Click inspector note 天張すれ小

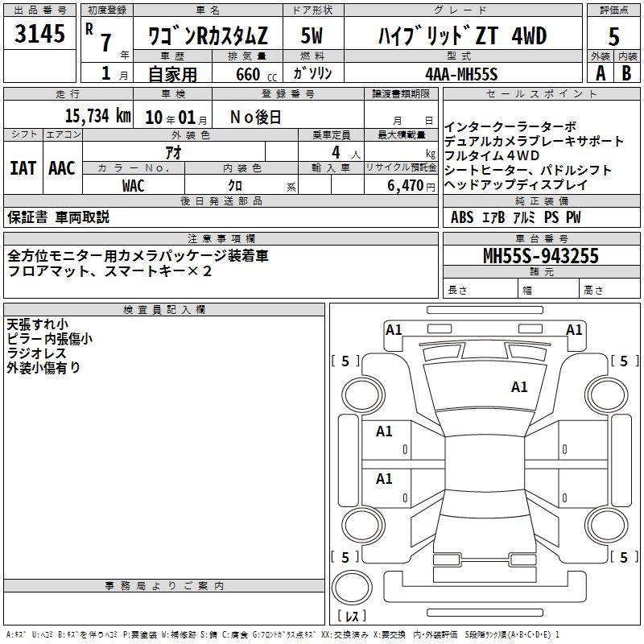tap(37, 324)
